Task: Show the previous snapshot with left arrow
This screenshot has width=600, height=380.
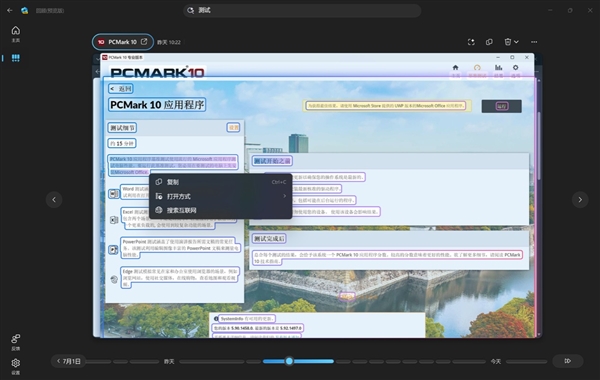Action: point(54,200)
